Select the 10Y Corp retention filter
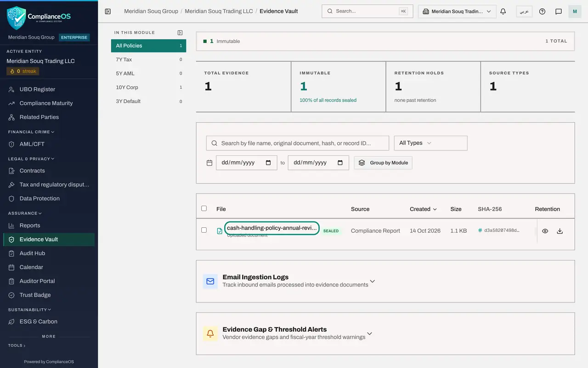 point(148,87)
